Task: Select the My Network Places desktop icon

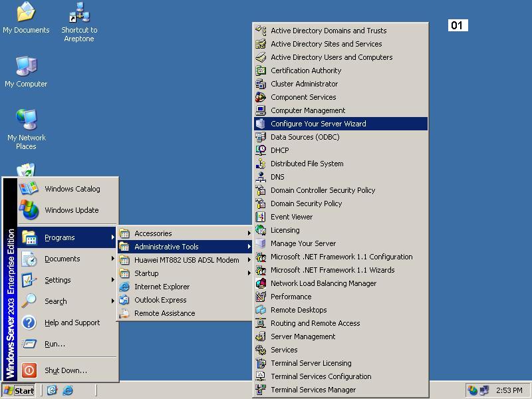Action: (x=26, y=130)
